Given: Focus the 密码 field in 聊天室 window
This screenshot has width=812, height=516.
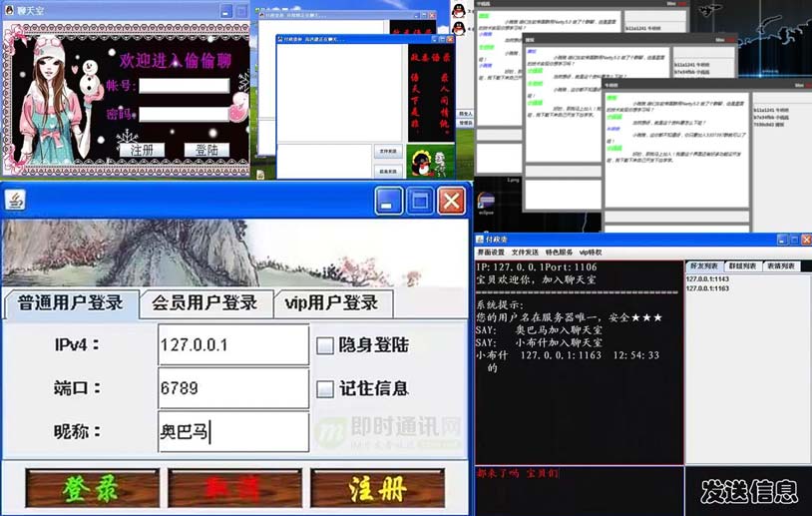Looking at the screenshot, I should click(x=185, y=114).
